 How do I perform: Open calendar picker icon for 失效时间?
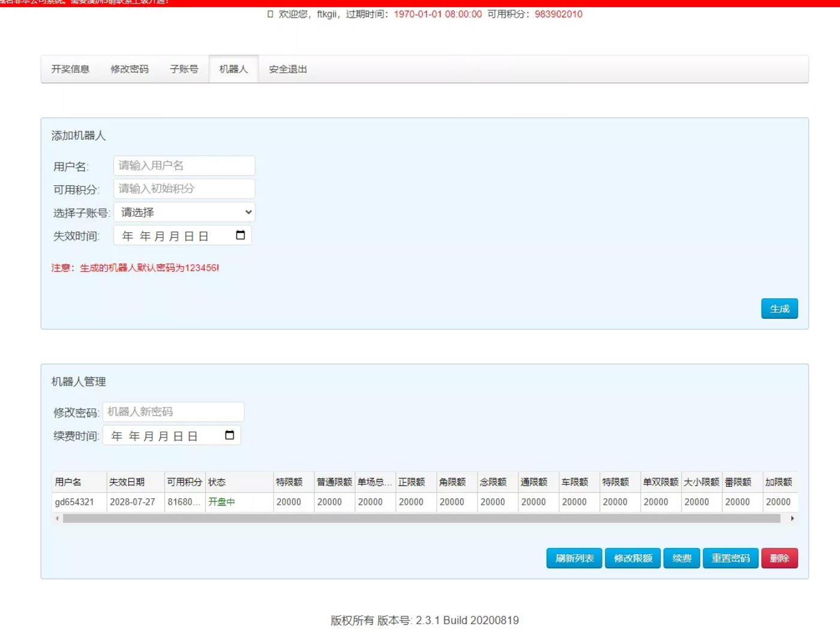point(241,235)
